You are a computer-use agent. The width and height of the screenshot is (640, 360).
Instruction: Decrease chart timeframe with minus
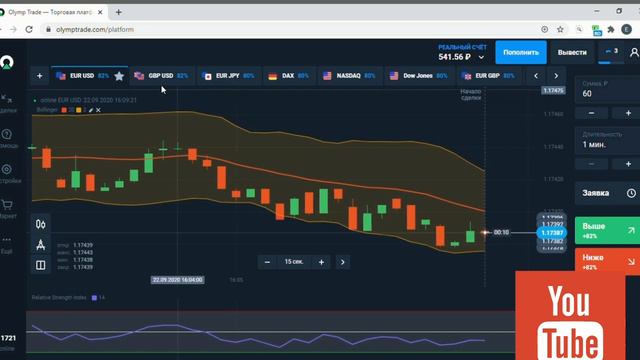(x=267, y=262)
